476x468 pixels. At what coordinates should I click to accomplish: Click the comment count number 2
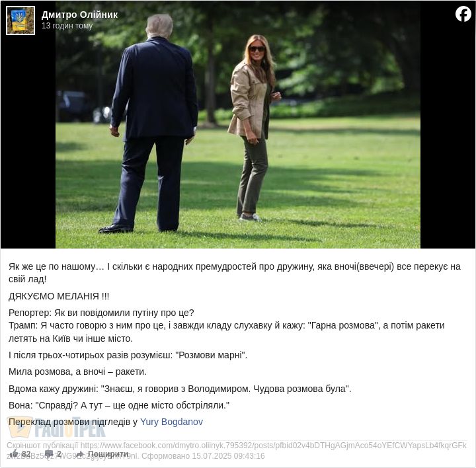[59, 453]
